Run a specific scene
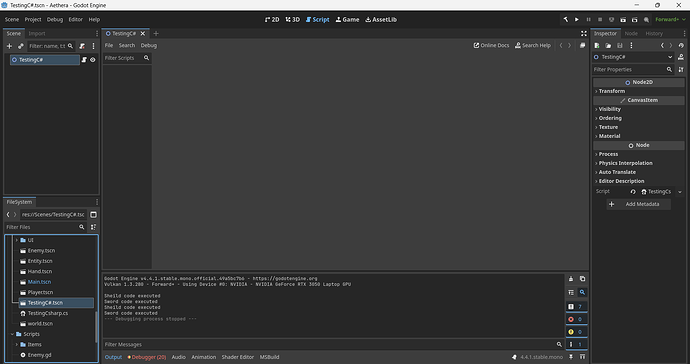Image resolution: width=690 pixels, height=364 pixels. tap(634, 19)
